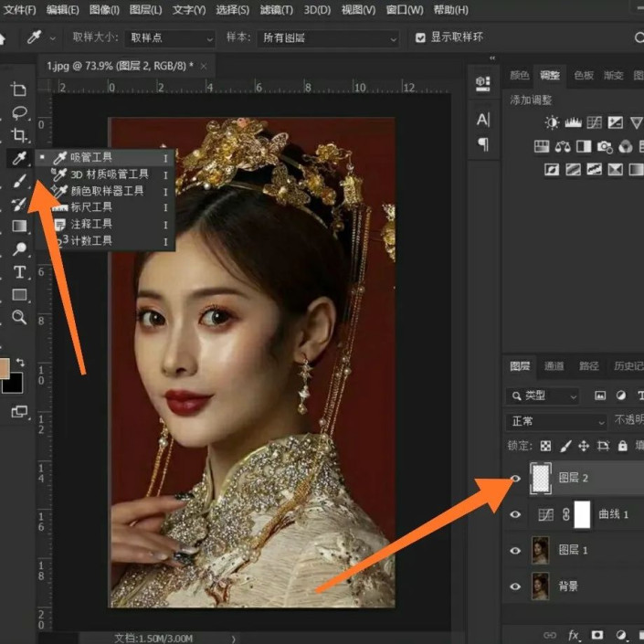
Task: Hide the 图层 2 layer
Action: click(515, 478)
